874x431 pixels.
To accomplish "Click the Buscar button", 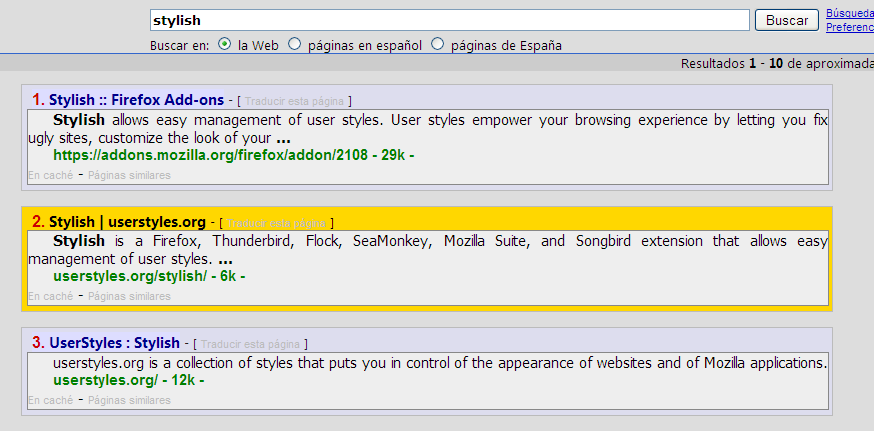I will click(x=786, y=21).
